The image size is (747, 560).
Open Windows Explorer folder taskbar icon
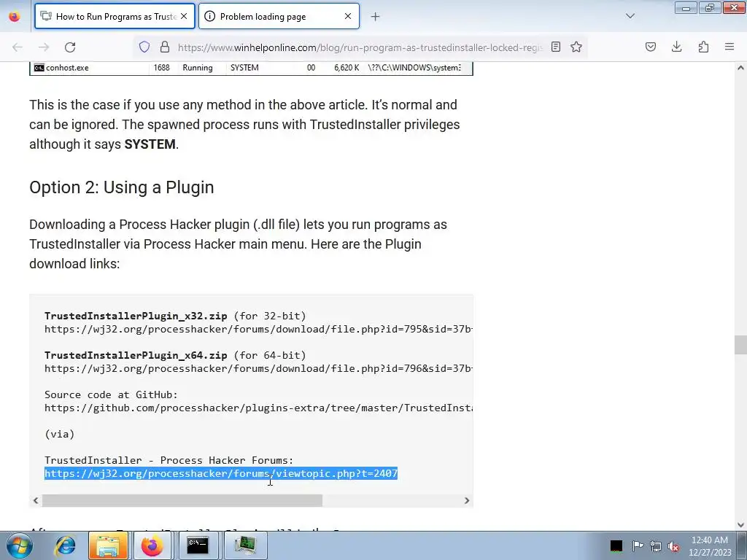click(x=108, y=545)
